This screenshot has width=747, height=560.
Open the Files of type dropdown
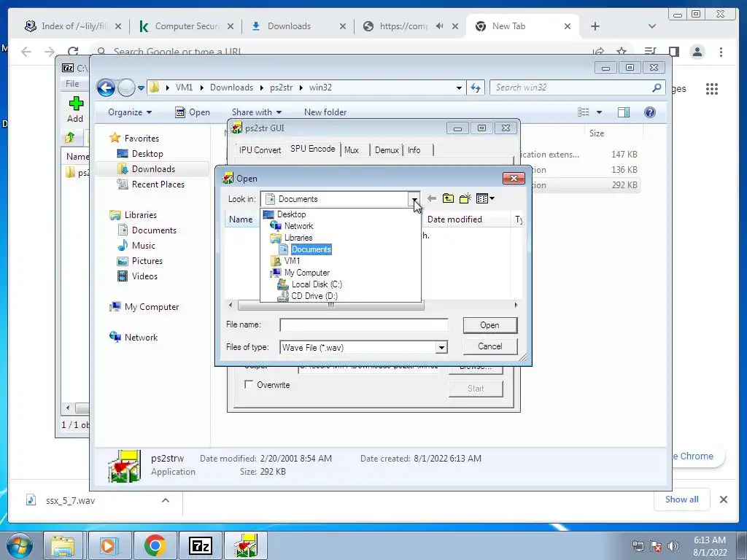coord(441,348)
